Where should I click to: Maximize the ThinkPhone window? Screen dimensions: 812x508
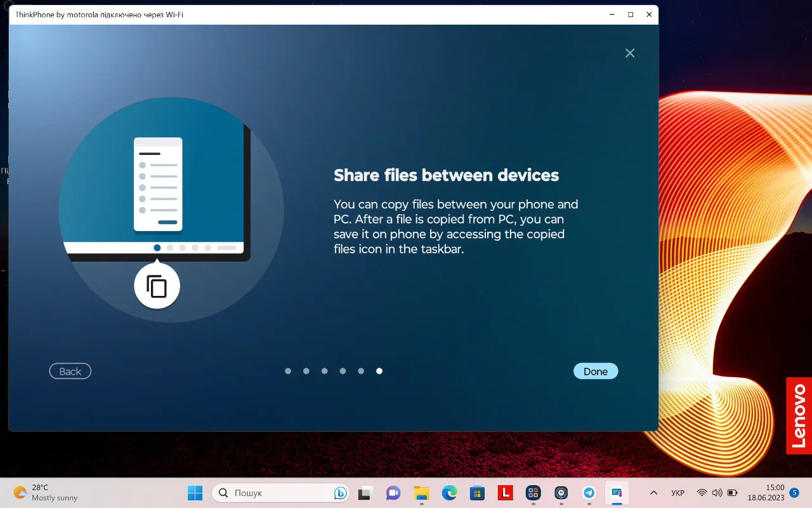click(x=631, y=14)
